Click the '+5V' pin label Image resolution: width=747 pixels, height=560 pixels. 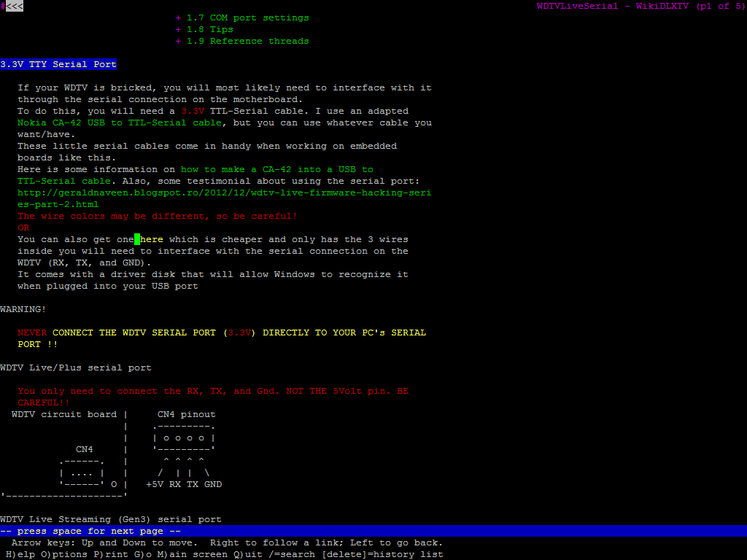pos(155,484)
